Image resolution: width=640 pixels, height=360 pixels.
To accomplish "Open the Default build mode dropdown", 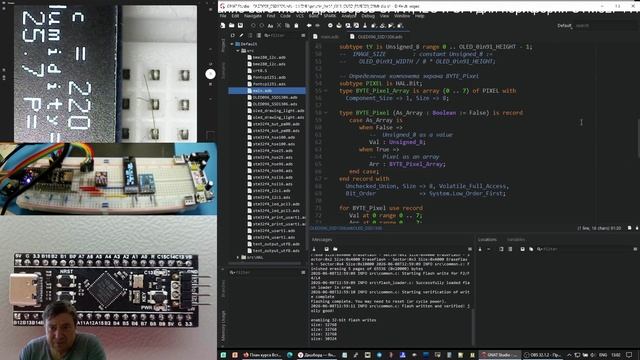I will [565, 26].
